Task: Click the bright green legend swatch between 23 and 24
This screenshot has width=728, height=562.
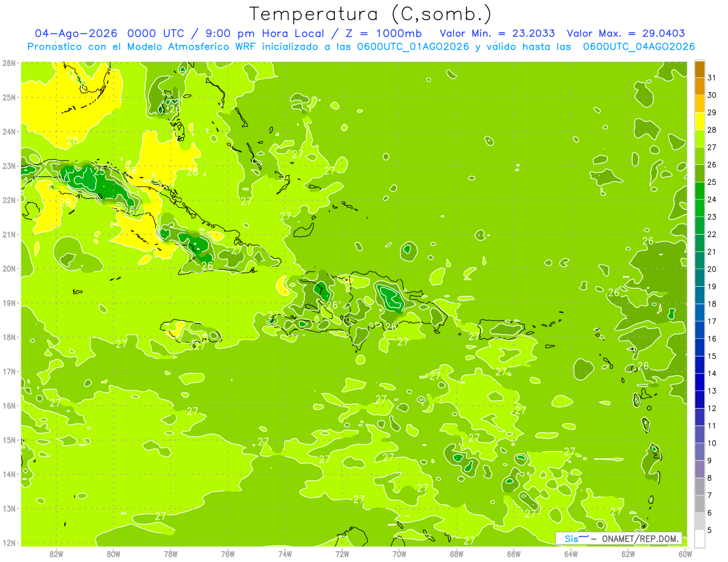Action: click(x=699, y=208)
